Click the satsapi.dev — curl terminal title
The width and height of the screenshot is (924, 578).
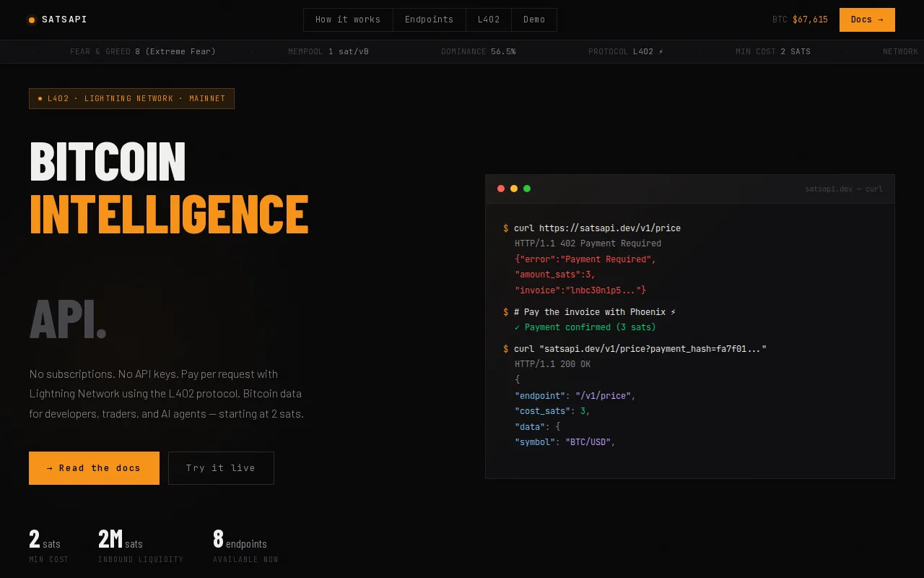point(844,189)
